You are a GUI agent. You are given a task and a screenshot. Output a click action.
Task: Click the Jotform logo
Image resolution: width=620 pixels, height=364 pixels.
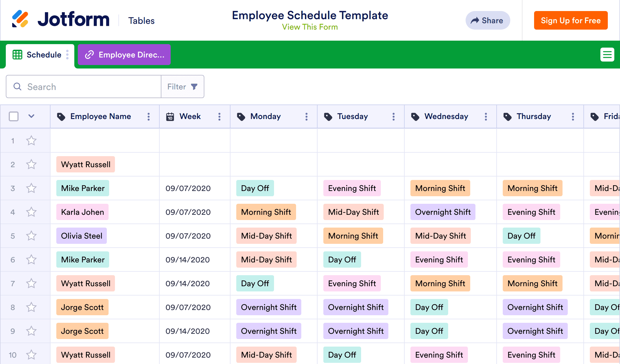click(60, 19)
